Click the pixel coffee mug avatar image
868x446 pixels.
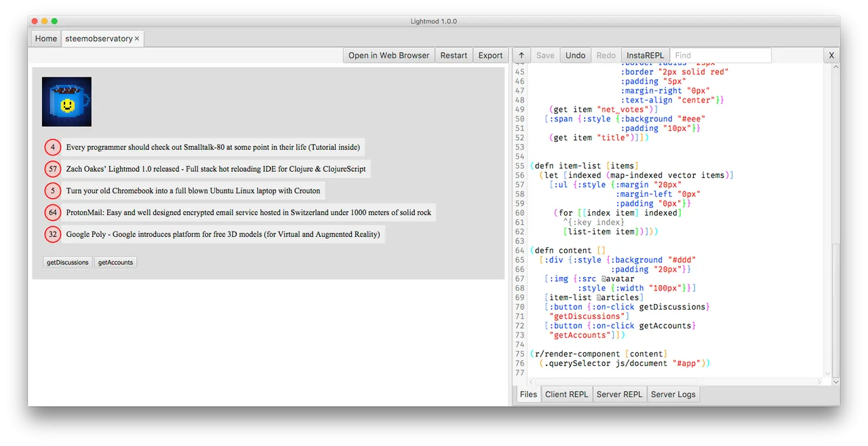[66, 101]
